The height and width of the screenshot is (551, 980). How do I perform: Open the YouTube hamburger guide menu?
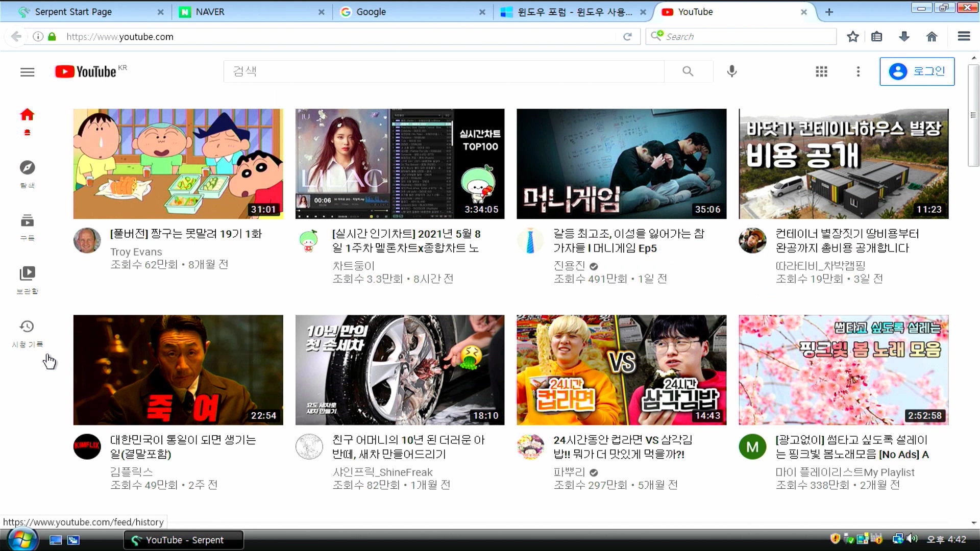[x=28, y=72]
